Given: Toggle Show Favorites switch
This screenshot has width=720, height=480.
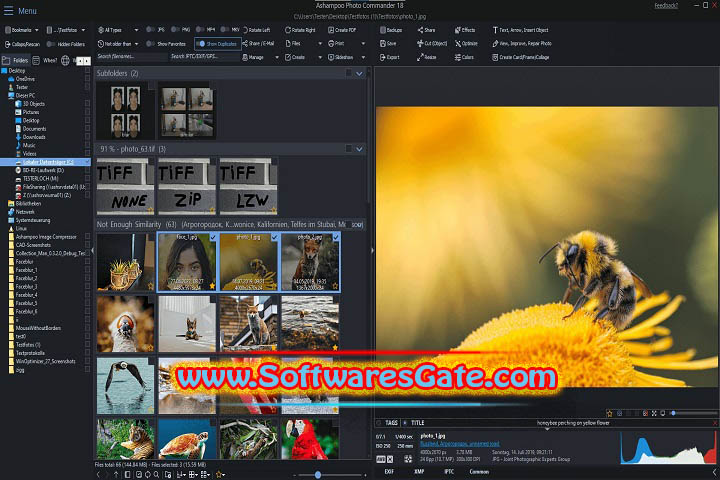Looking at the screenshot, I should [x=150, y=44].
